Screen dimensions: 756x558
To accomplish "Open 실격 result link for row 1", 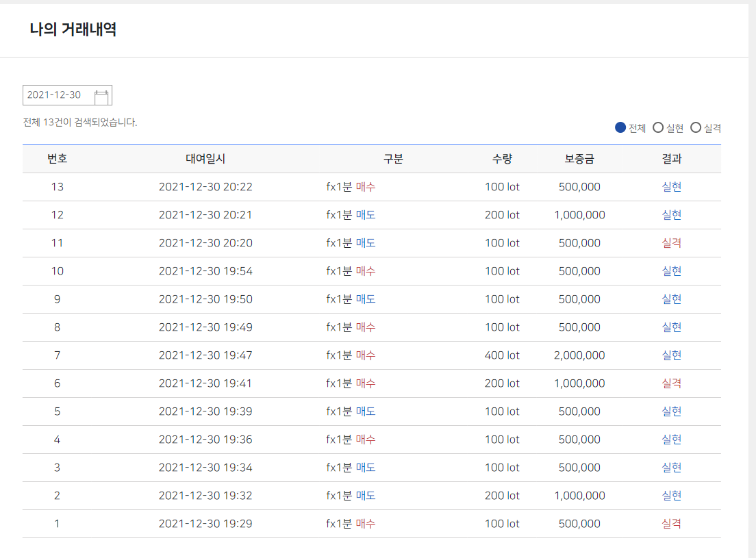I will point(672,523).
